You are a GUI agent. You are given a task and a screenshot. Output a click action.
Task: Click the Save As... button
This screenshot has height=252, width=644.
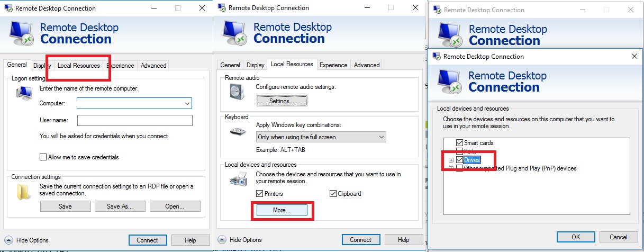pos(120,206)
